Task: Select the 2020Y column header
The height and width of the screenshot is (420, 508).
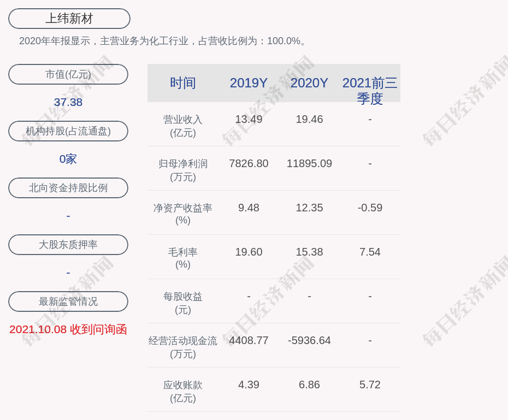Action: click(x=309, y=83)
